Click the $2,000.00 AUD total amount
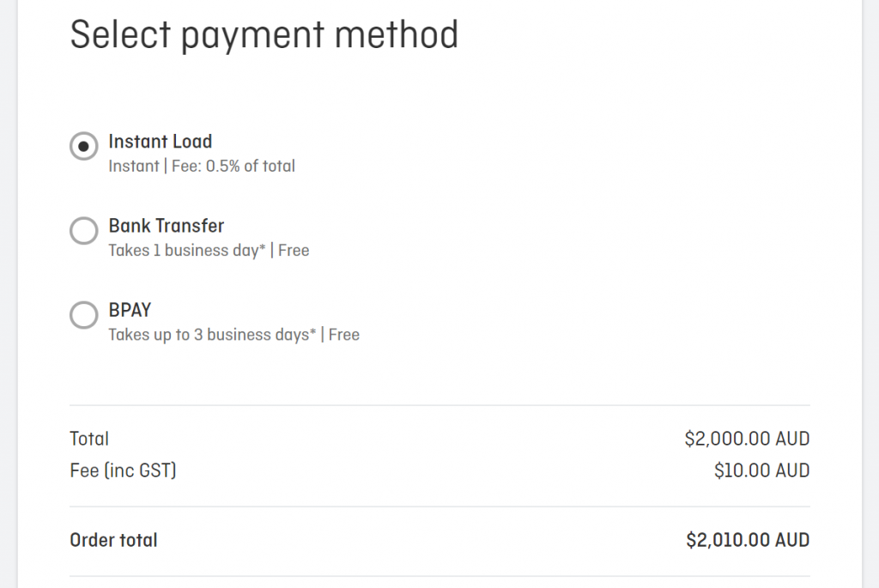Viewport: 879px width, 588px height. pos(747,439)
